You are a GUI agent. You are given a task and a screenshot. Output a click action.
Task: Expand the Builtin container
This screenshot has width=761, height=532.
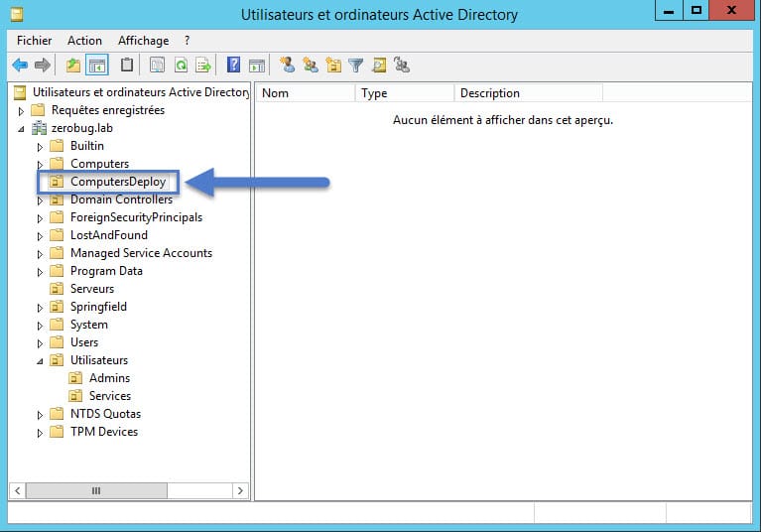coord(41,147)
